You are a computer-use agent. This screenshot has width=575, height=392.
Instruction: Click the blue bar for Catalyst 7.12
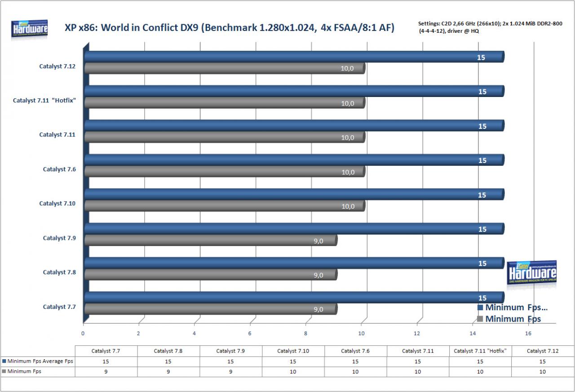pyautogui.click(x=294, y=57)
